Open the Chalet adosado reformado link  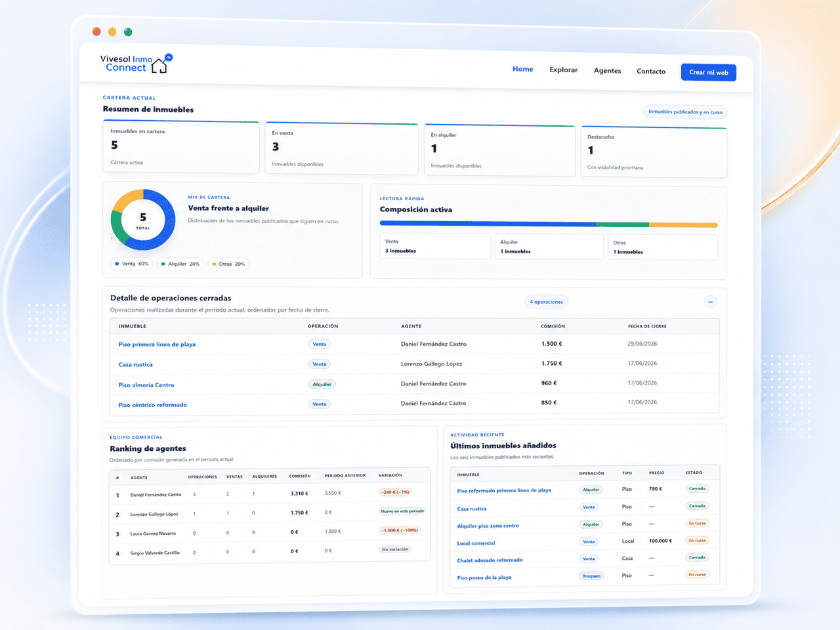(490, 560)
